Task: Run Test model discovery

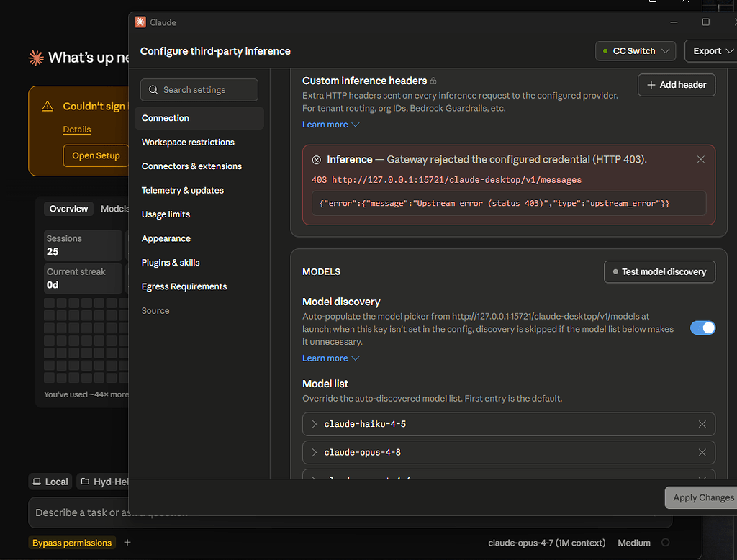Action: pos(659,272)
